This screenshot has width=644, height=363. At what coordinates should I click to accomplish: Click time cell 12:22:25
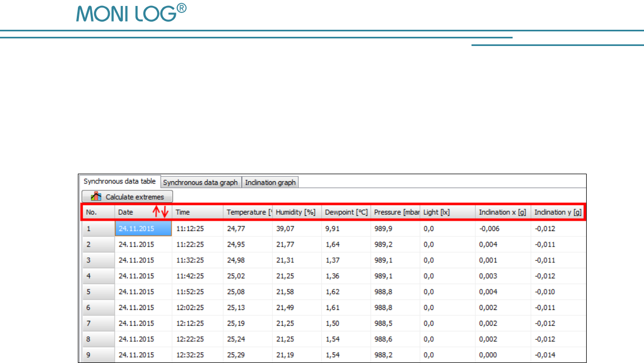point(190,339)
